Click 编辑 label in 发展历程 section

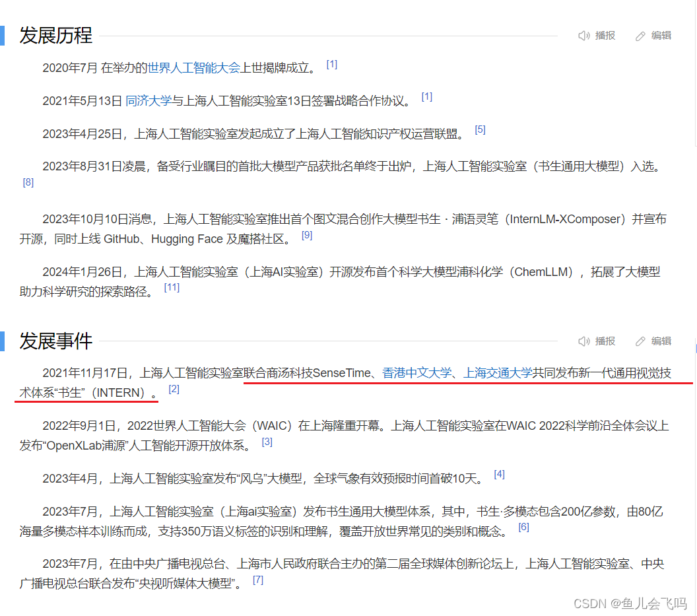coord(661,36)
